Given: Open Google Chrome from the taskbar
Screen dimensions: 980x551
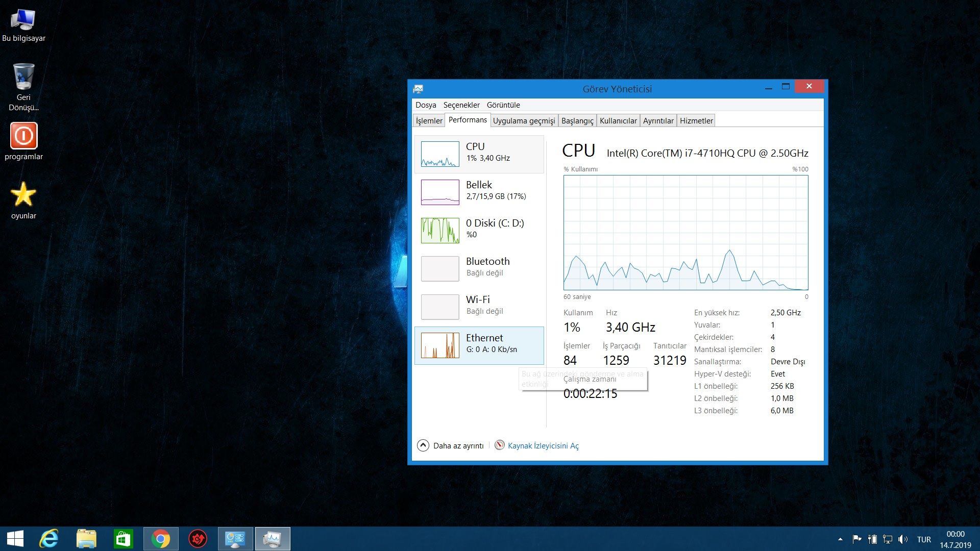Looking at the screenshot, I should [161, 539].
